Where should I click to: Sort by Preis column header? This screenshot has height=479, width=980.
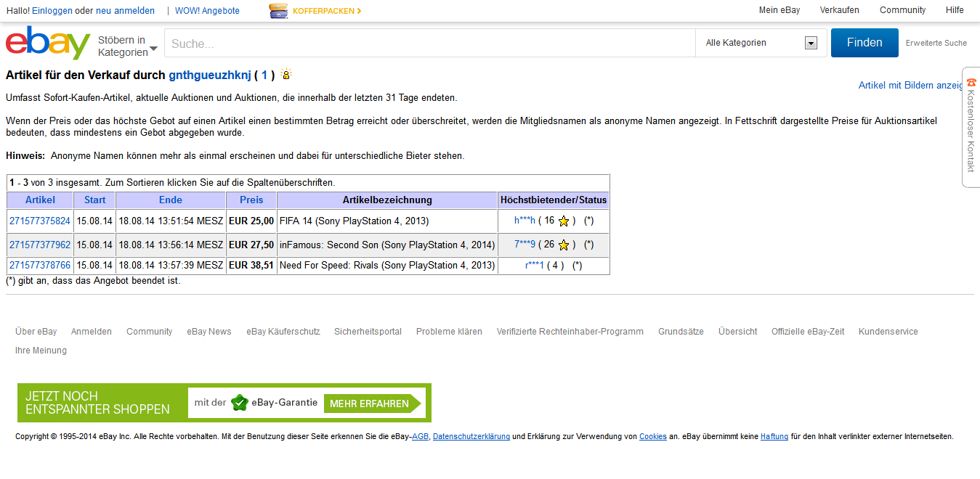251,200
